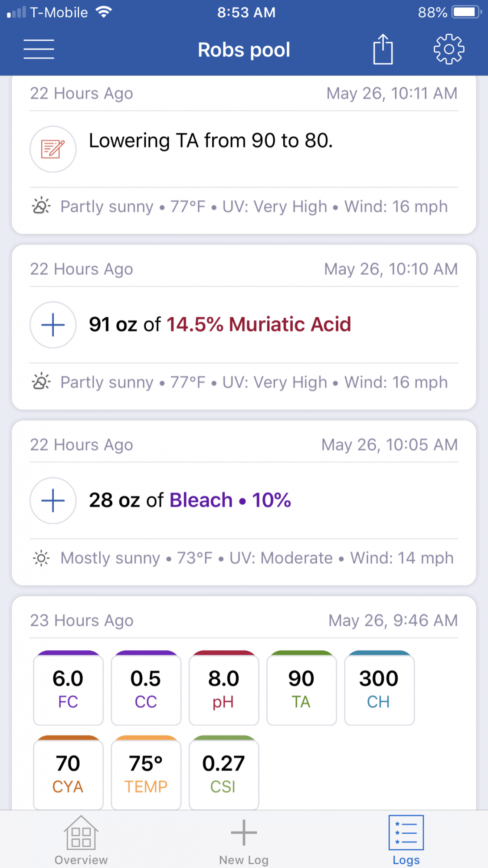Viewport: 488px width, 868px height.
Task: Tap plus icon beside Muriatic Acid entry
Action: tap(53, 325)
